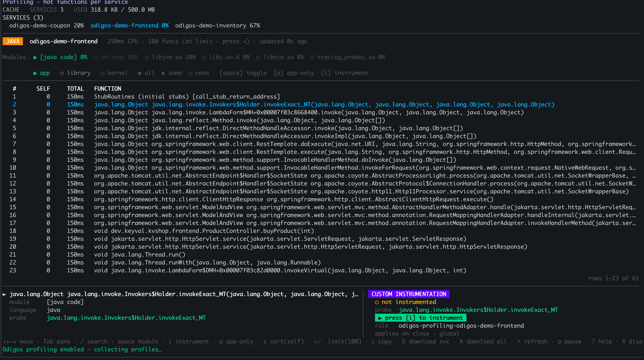644x360 pixels.
Task: Toggle the libnio.so 0% module
Action: click(280, 57)
